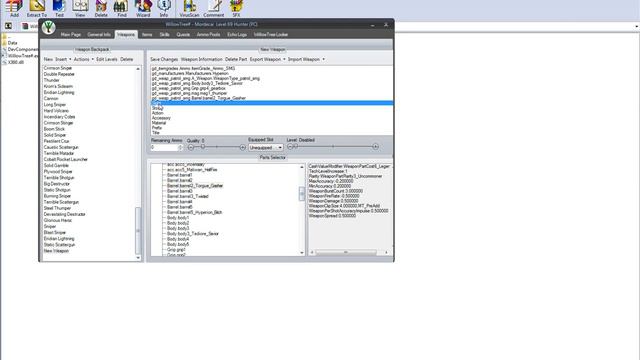Click the Quality slider track

(x=217, y=147)
